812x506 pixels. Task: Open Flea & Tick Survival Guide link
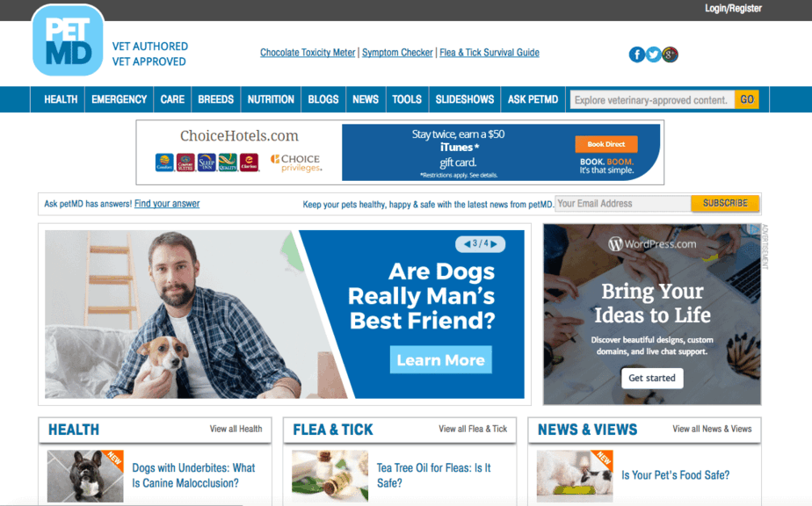coord(489,53)
